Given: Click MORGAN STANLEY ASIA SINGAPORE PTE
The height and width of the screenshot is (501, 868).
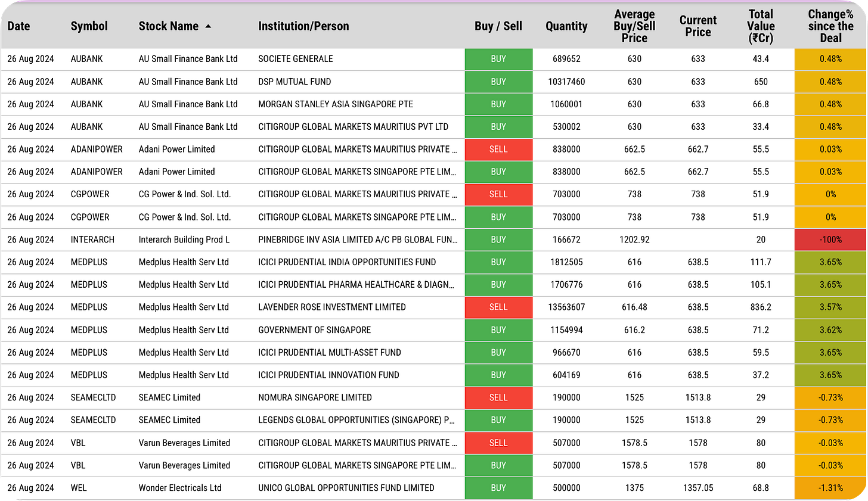Looking at the screenshot, I should coord(336,104).
